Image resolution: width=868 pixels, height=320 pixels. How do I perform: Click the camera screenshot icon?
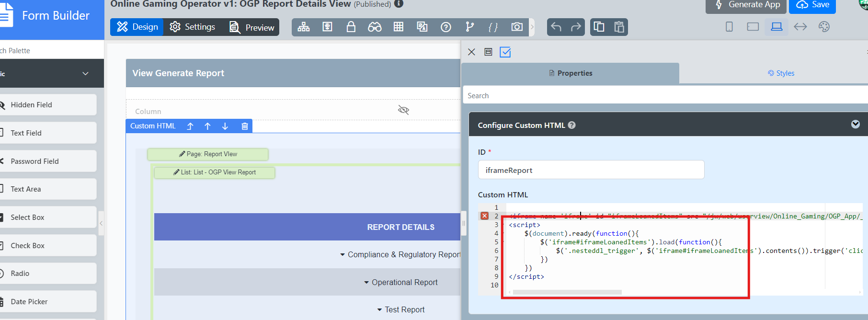click(517, 27)
